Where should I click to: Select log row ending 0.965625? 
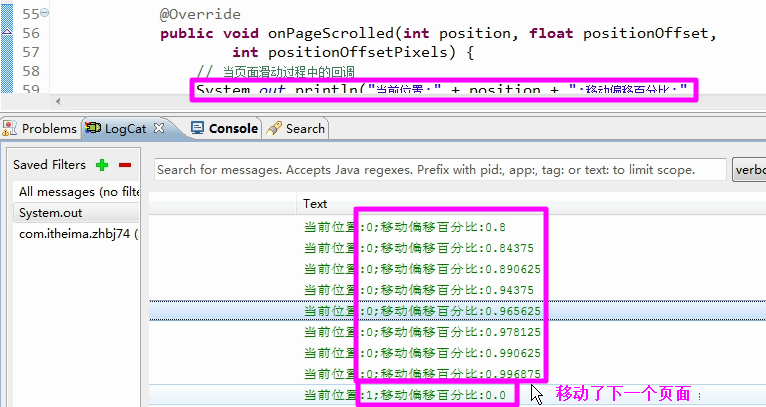pyautogui.click(x=457, y=311)
